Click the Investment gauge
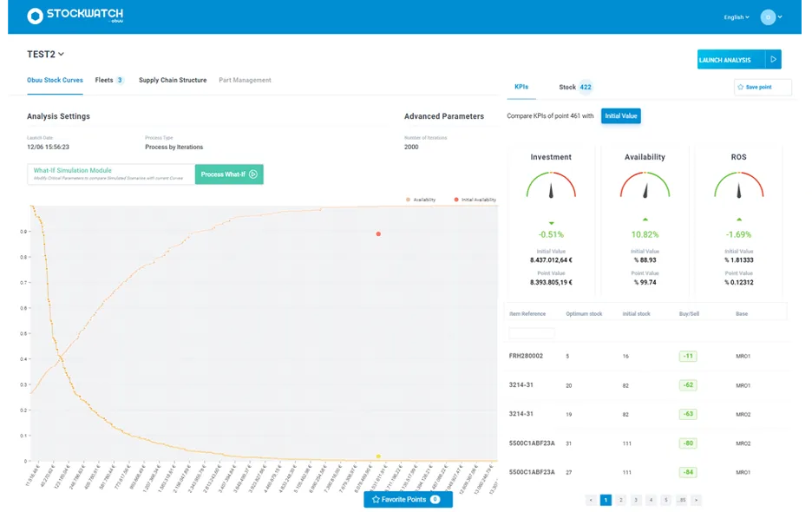Viewport: 812px width, 512px height. click(x=551, y=186)
